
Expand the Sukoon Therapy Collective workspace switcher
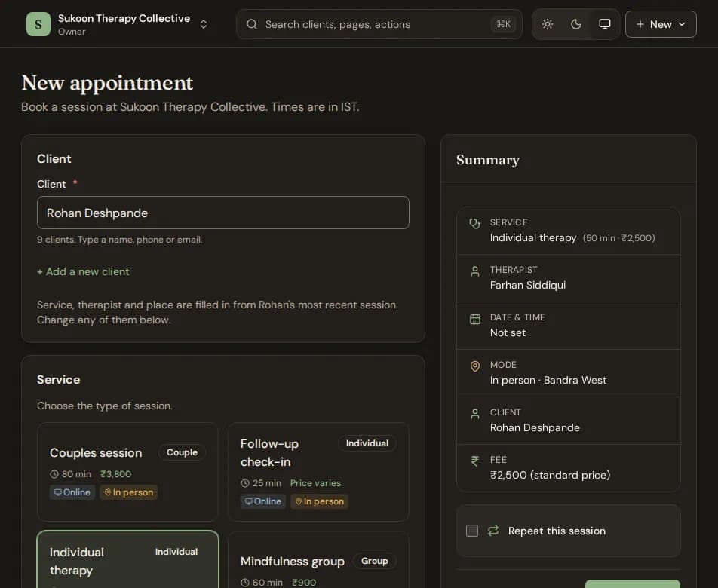(204, 24)
